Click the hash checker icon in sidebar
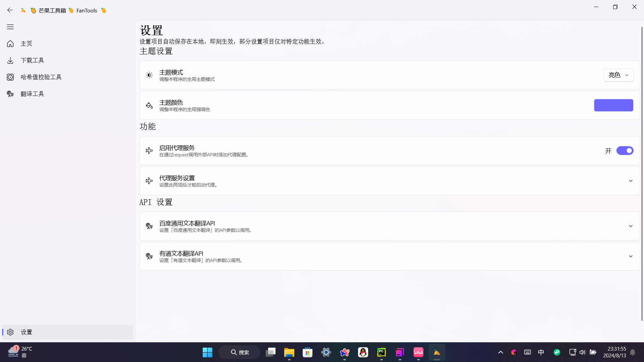Viewport: 644px width, 362px height. [10, 77]
